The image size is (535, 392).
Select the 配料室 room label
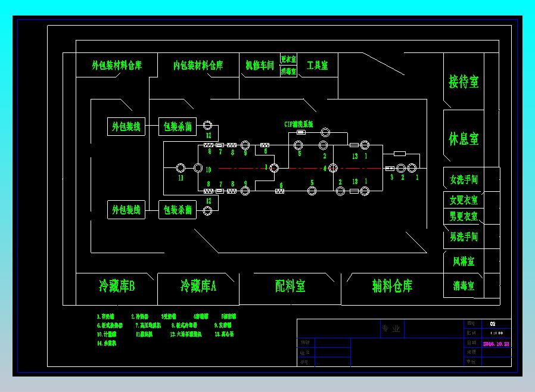pos(290,286)
